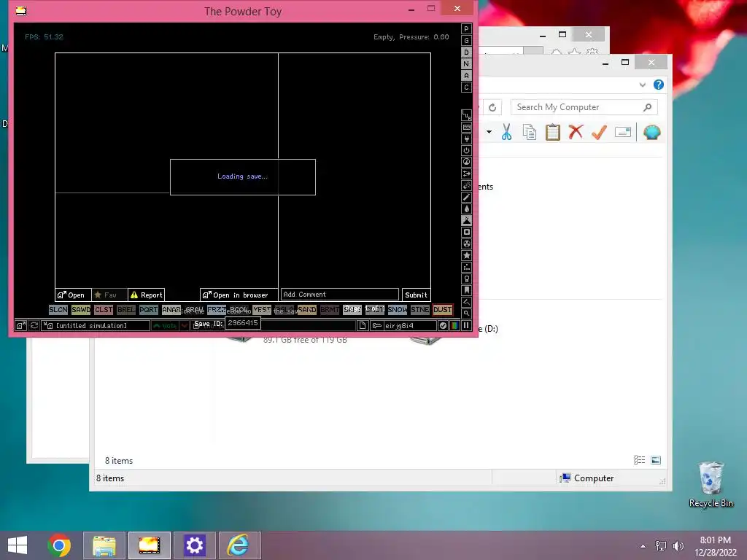
Task: Refresh the Explorer address bar
Action: (492, 108)
